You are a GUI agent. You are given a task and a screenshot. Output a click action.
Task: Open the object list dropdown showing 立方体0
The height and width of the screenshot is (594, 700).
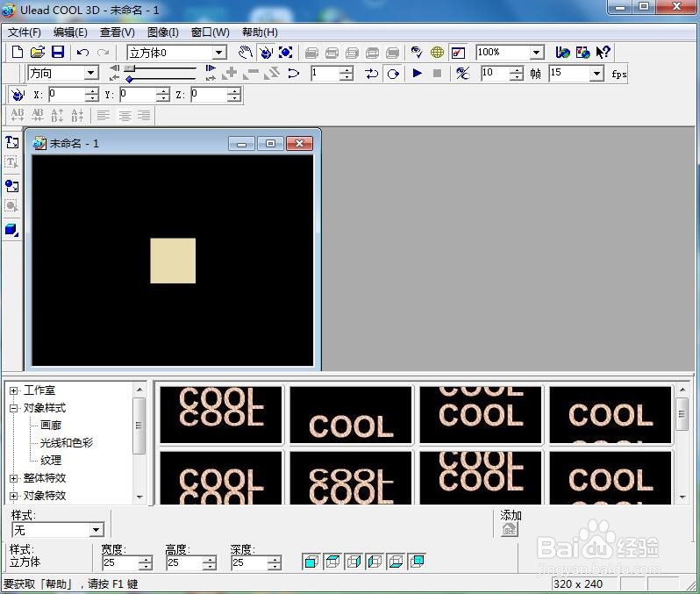pos(218,53)
